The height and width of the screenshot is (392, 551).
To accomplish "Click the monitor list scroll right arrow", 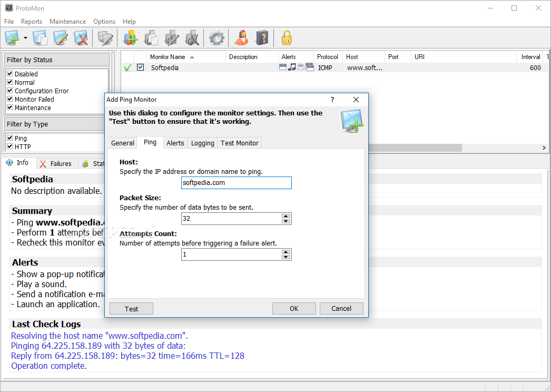I will coord(544,148).
